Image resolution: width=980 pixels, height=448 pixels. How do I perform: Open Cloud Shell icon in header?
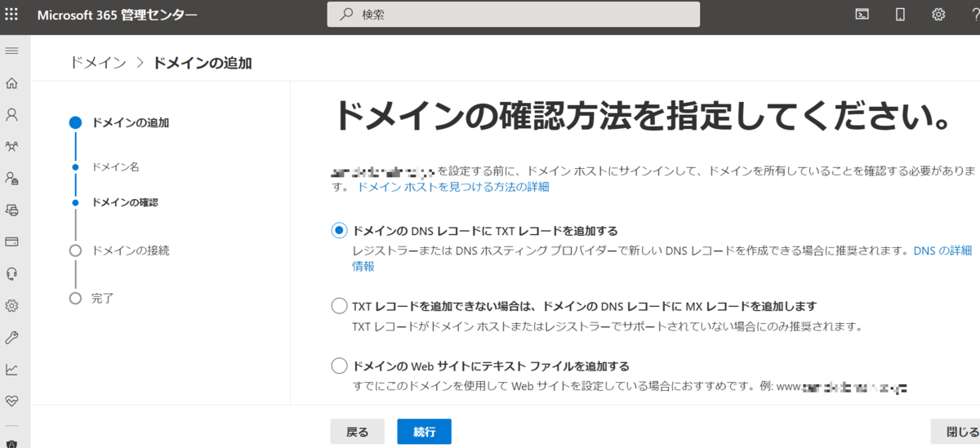862,14
